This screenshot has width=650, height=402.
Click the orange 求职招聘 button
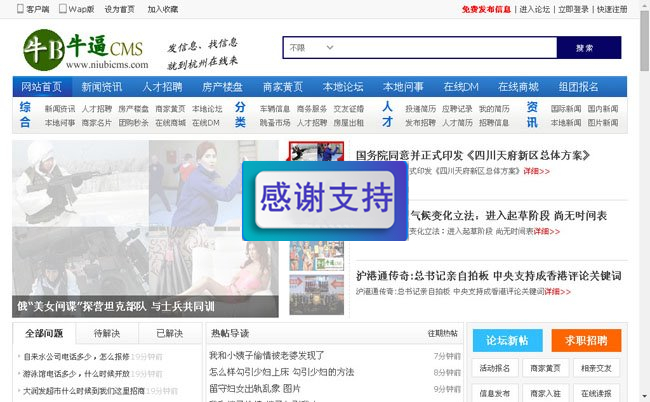[586, 340]
